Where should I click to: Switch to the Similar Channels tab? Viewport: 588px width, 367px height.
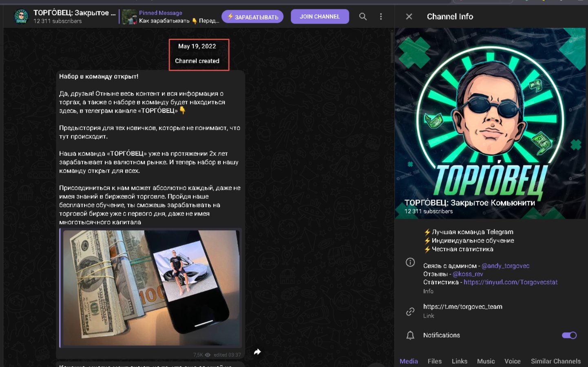coord(556,361)
